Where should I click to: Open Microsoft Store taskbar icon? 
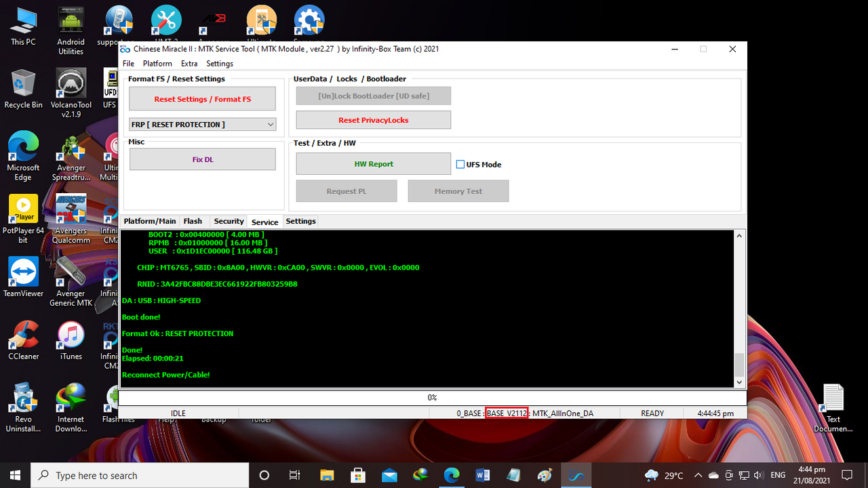[358, 475]
